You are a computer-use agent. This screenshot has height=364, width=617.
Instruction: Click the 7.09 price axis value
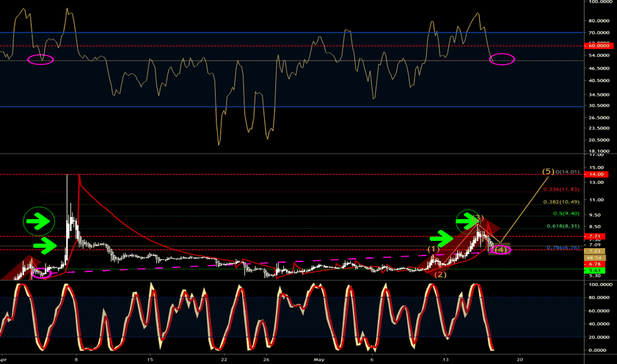click(595, 245)
